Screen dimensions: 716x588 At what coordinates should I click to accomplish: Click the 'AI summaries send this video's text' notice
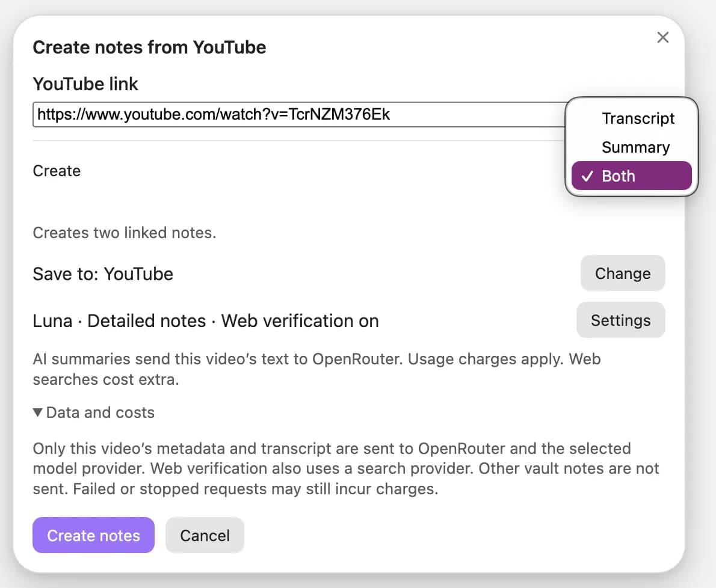[x=317, y=369]
